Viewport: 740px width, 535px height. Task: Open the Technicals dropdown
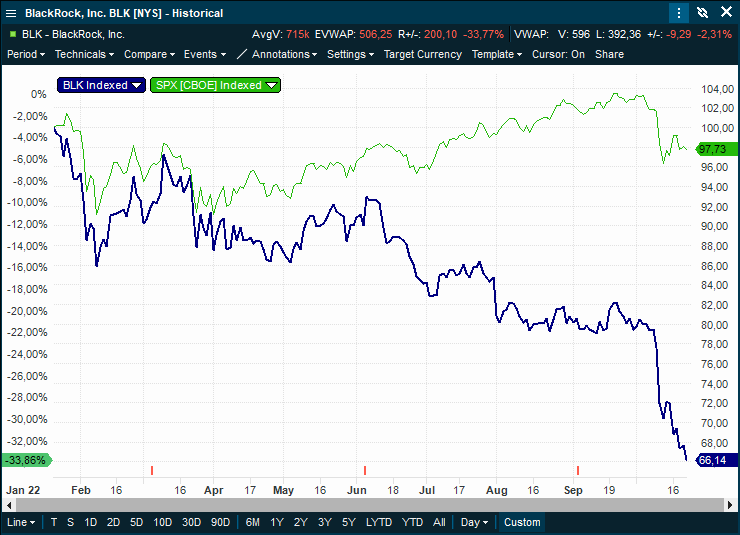[x=84, y=54]
